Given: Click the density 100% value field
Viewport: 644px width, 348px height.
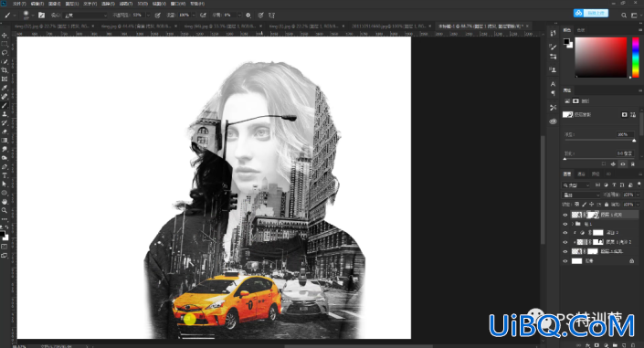Looking at the screenshot, I should coord(624,134).
